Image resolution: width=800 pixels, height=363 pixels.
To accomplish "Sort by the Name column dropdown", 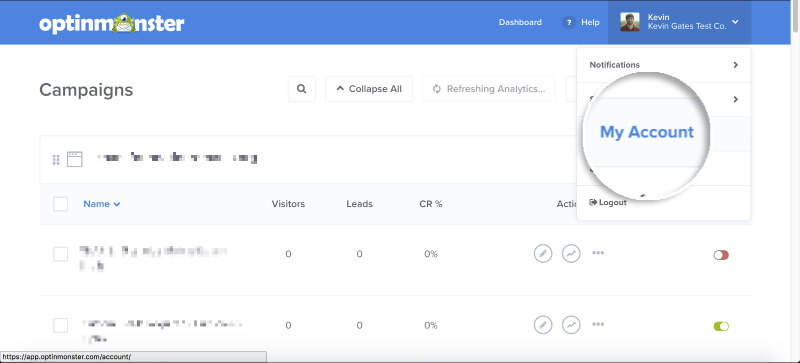I will click(x=102, y=204).
